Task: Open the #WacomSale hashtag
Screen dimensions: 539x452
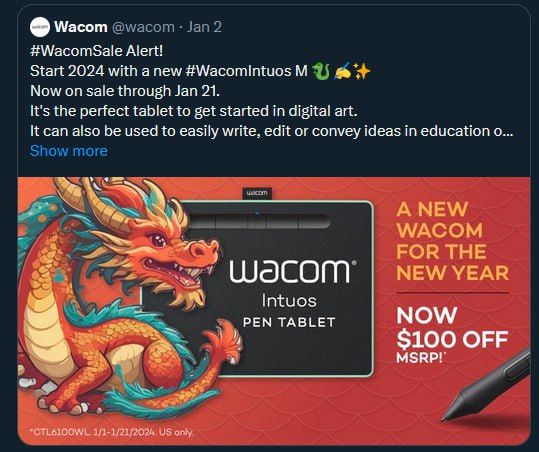Action: click(x=76, y=51)
